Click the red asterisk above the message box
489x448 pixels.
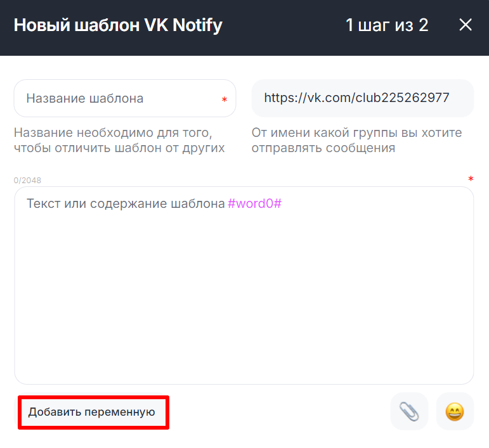click(471, 179)
